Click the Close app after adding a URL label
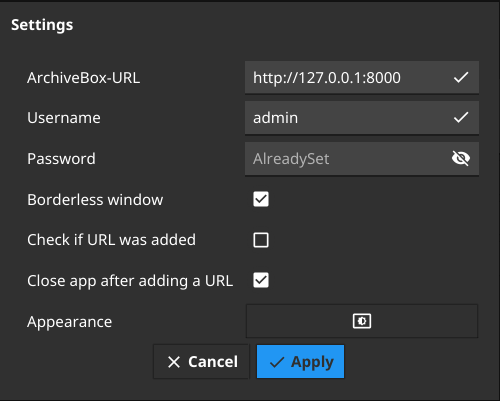This screenshot has width=500, height=401. [130, 281]
